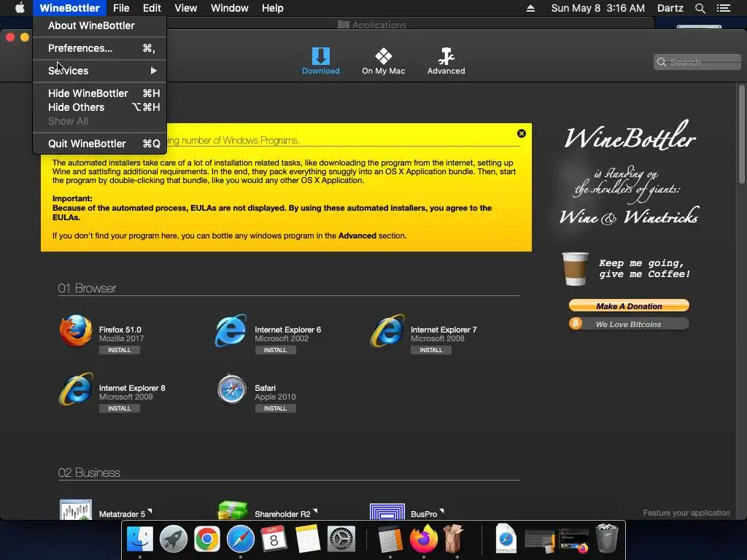Click the coffee cup donation icon

point(575,269)
